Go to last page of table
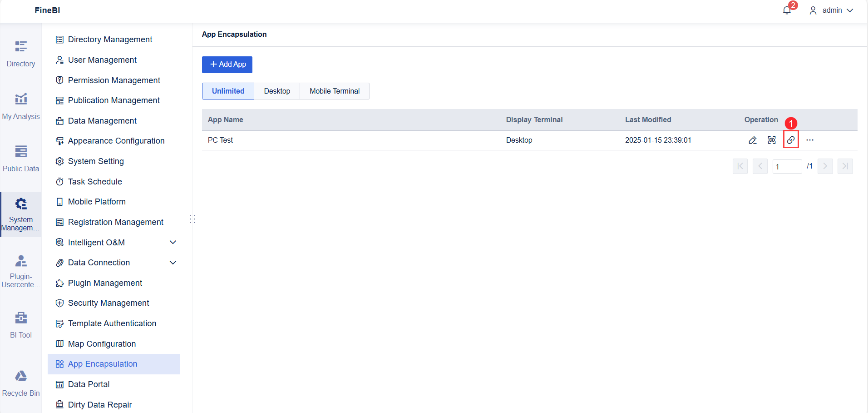The height and width of the screenshot is (413, 868). [845, 166]
